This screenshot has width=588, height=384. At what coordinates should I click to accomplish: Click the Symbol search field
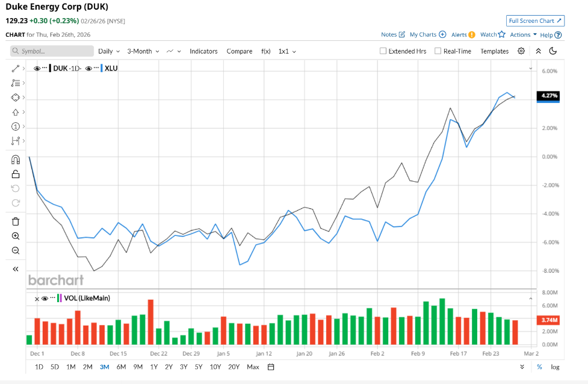point(51,51)
